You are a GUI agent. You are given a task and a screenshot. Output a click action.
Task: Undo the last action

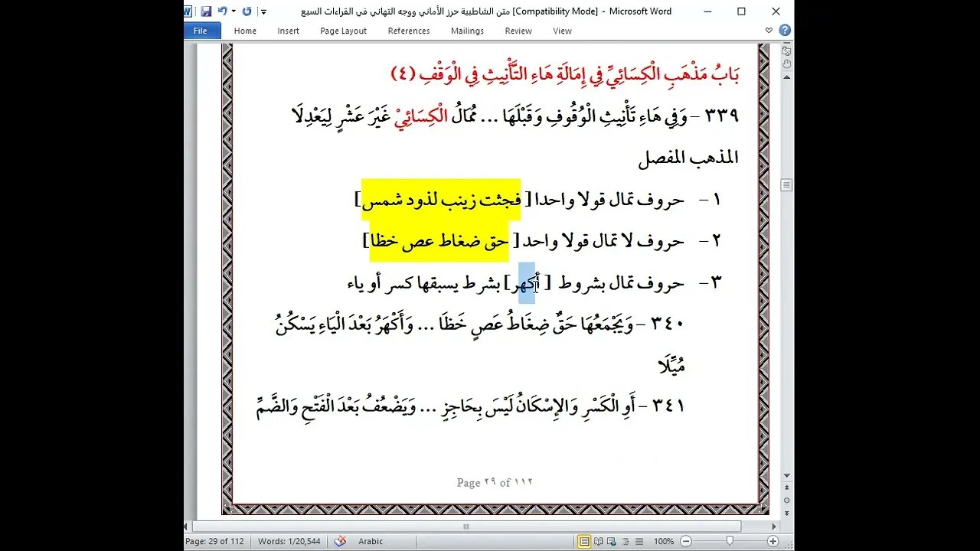point(222,11)
